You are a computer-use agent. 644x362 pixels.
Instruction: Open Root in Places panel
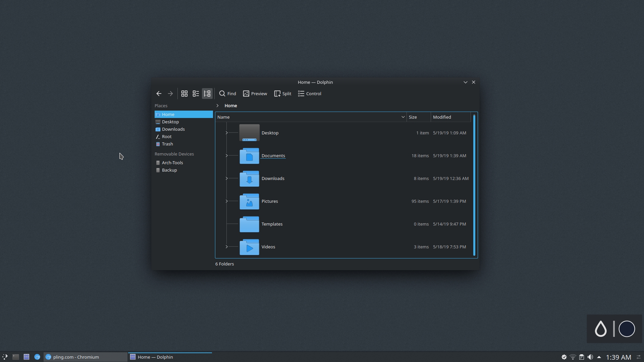click(x=183, y=136)
